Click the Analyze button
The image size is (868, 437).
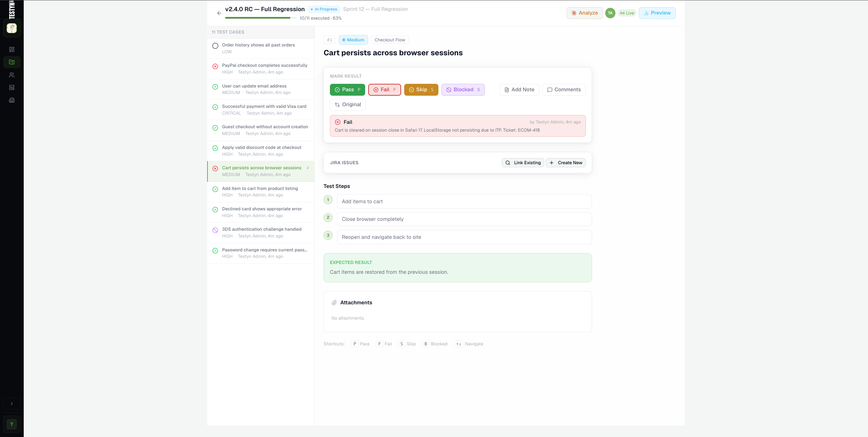click(x=585, y=13)
